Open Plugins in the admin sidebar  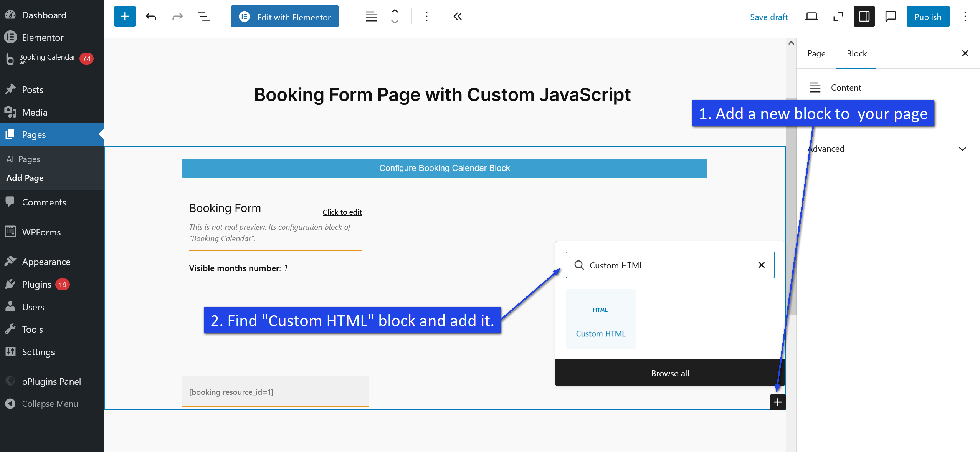37,285
